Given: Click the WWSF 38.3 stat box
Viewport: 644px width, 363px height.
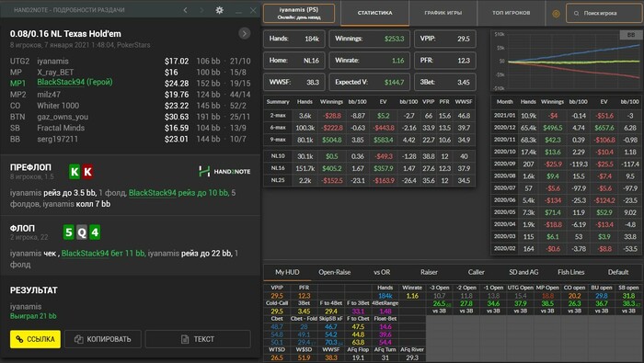Looking at the screenshot, I should [294, 82].
